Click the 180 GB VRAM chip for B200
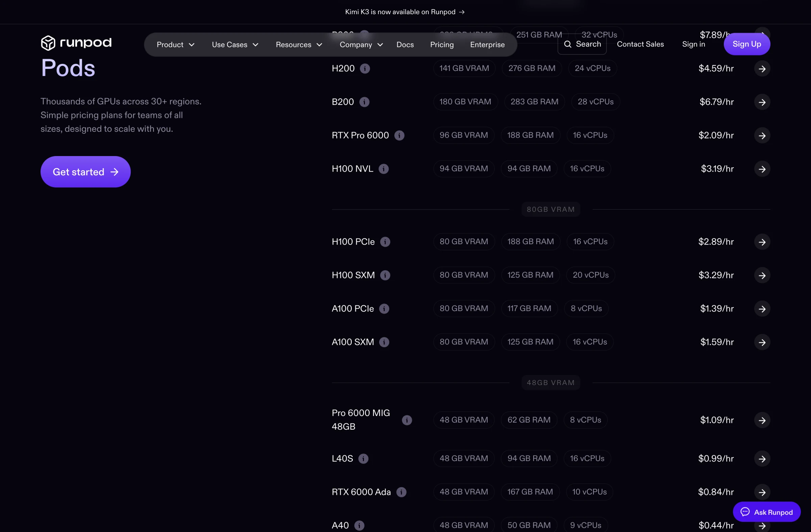The height and width of the screenshot is (532, 811). [465, 102]
